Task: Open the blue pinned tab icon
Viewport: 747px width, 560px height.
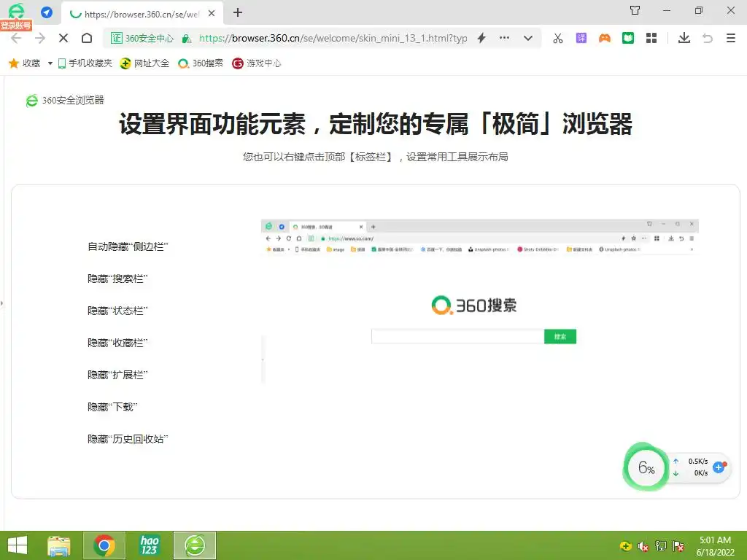Action: [x=47, y=12]
